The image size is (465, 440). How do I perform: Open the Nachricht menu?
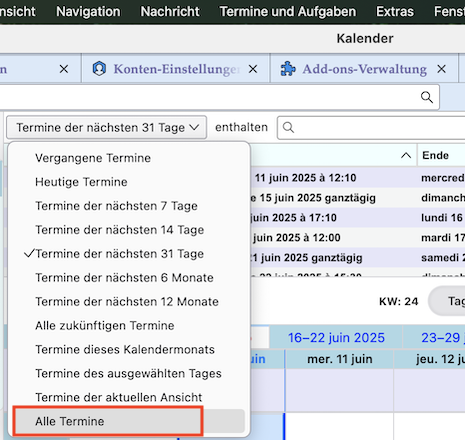(x=170, y=12)
